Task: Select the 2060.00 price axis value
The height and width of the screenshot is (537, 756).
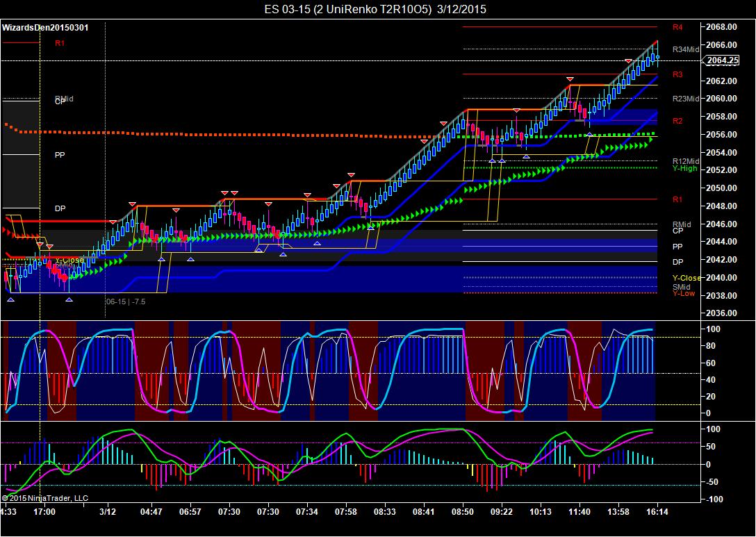Action: tap(721, 99)
